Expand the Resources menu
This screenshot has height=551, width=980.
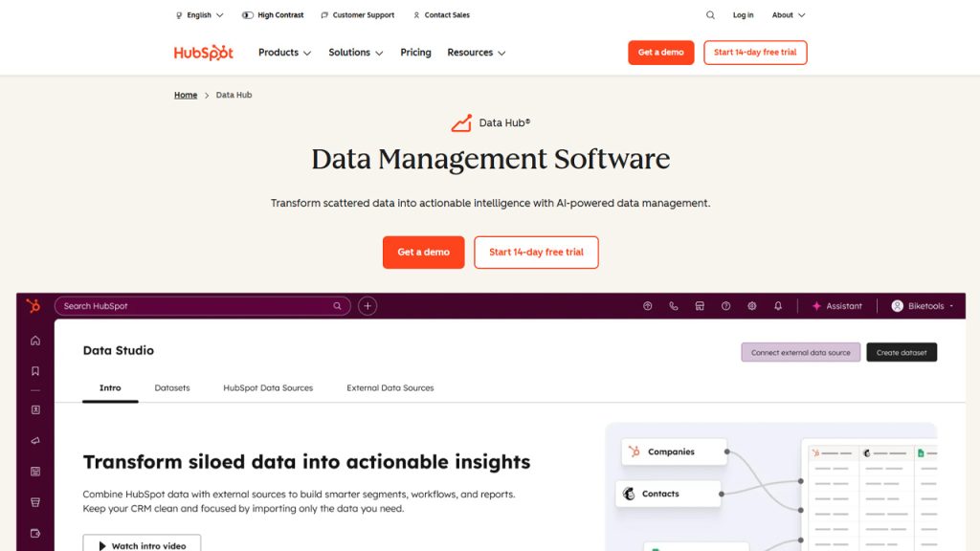[477, 53]
